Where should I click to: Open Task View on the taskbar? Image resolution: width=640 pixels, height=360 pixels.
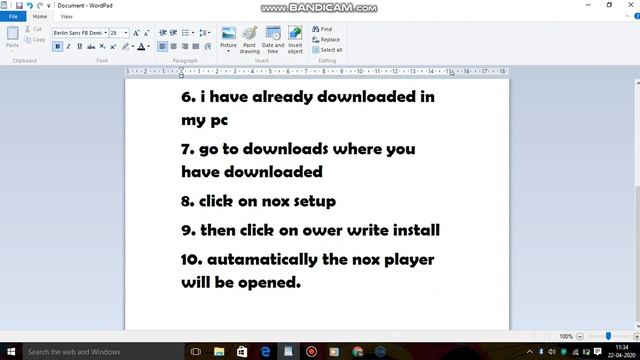pyautogui.click(x=196, y=351)
